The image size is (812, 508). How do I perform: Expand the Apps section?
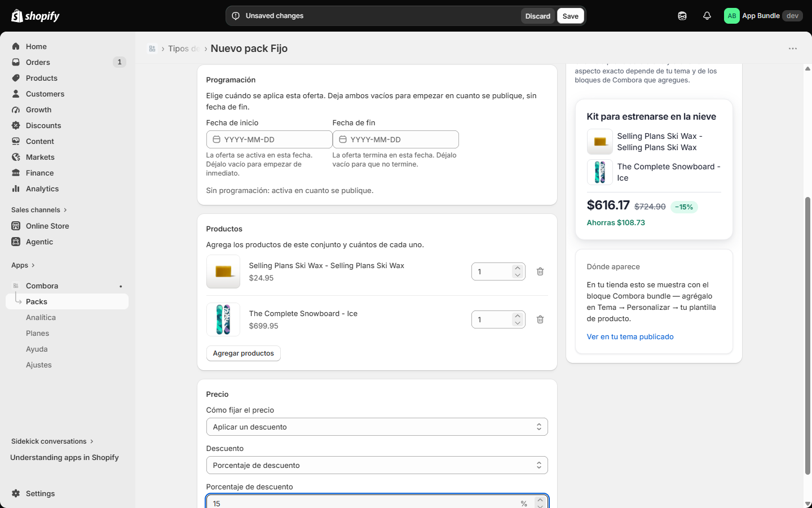pyautogui.click(x=23, y=265)
